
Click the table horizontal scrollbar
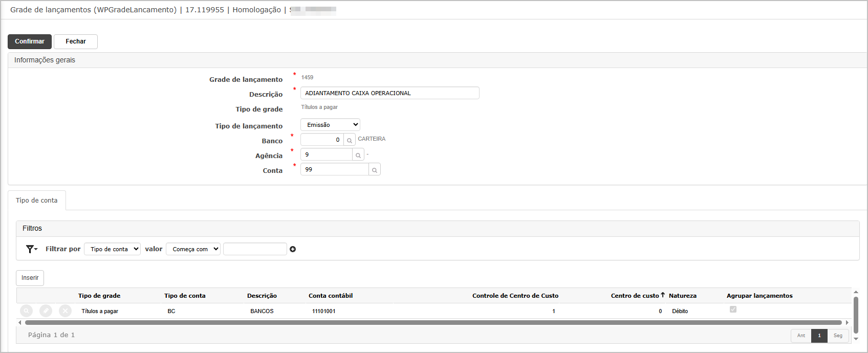pyautogui.click(x=432, y=323)
